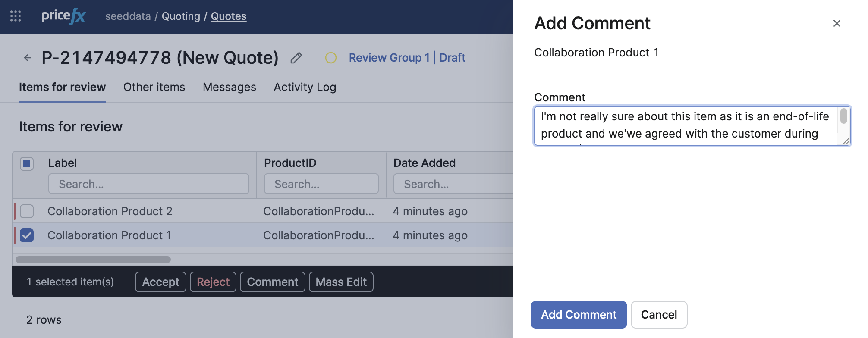This screenshot has width=868, height=338.
Task: Cancel the comment dialog
Action: coord(658,315)
